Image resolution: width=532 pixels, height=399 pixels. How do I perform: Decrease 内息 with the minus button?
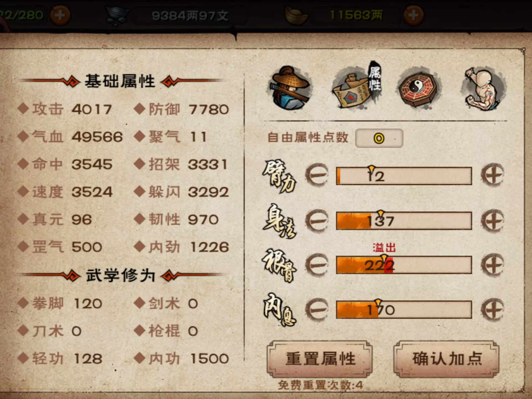coord(317,310)
